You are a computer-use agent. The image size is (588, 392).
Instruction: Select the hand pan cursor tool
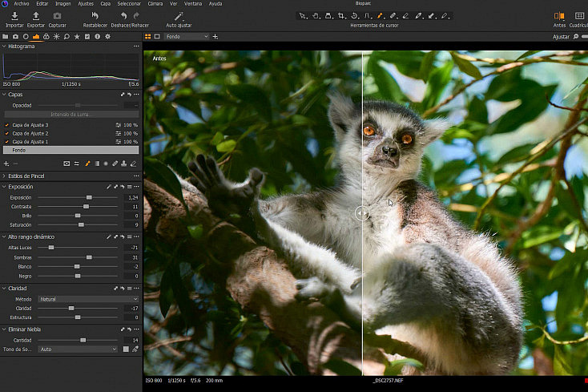316,16
